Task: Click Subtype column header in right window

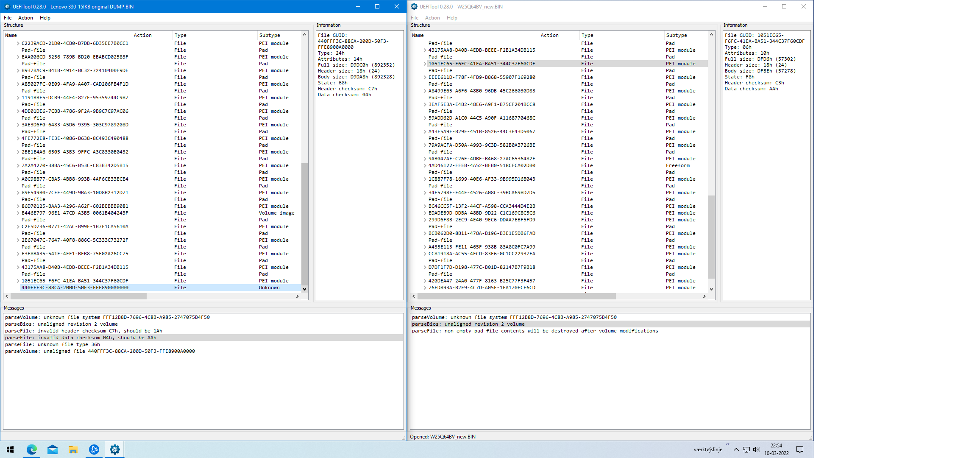Action: coord(687,35)
